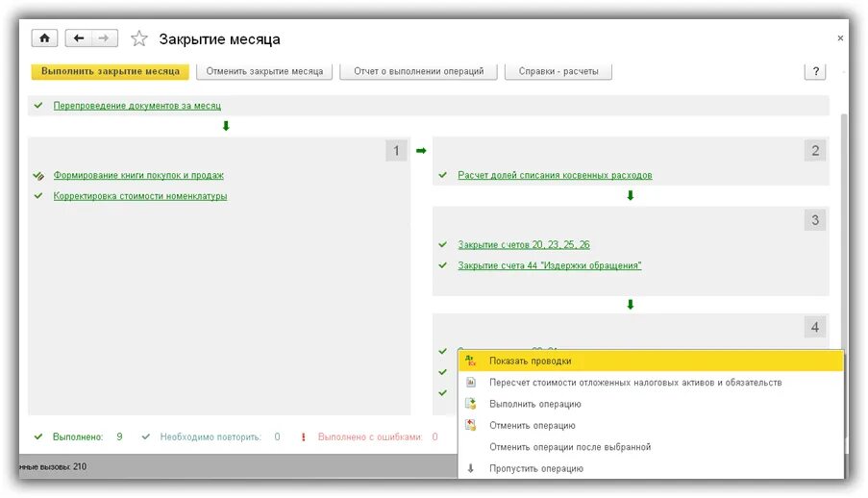Open Формирование книги покупок и продаж
868x498 pixels.
tap(138, 175)
